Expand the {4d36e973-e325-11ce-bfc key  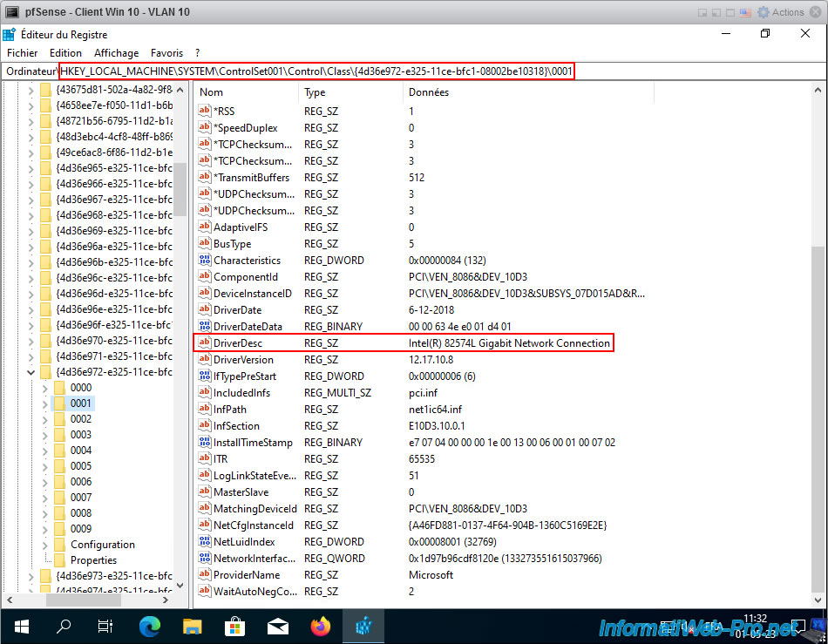(x=31, y=576)
